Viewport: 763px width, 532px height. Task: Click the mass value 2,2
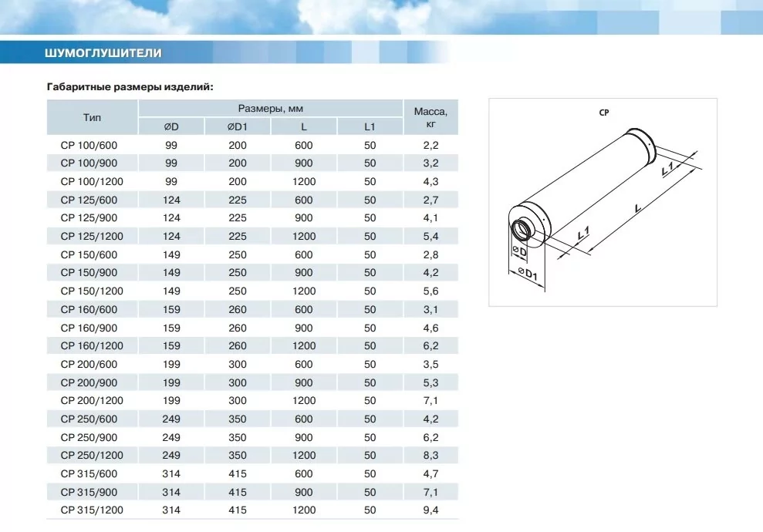[430, 145]
